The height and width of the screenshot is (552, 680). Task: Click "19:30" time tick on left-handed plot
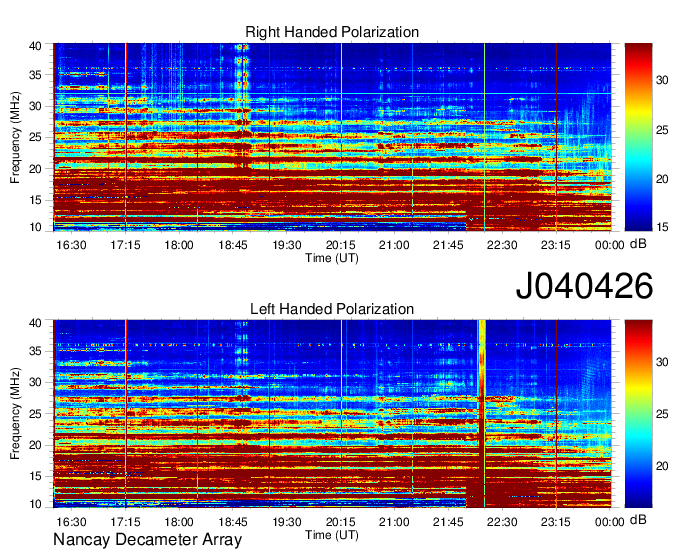tap(287, 522)
